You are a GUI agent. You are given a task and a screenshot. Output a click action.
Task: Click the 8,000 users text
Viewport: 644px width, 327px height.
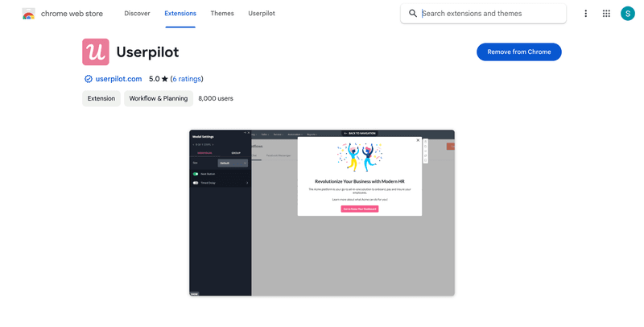pyautogui.click(x=216, y=98)
